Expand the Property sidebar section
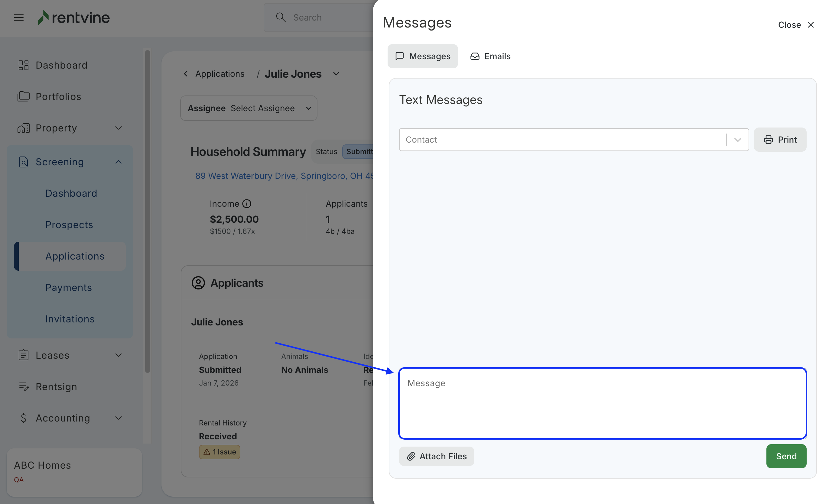This screenshot has height=504, width=829. tap(119, 128)
